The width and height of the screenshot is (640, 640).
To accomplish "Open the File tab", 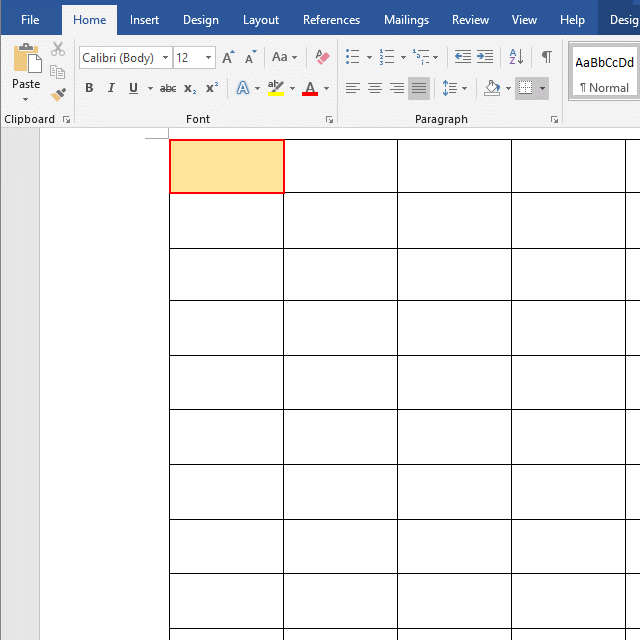I will click(x=30, y=20).
